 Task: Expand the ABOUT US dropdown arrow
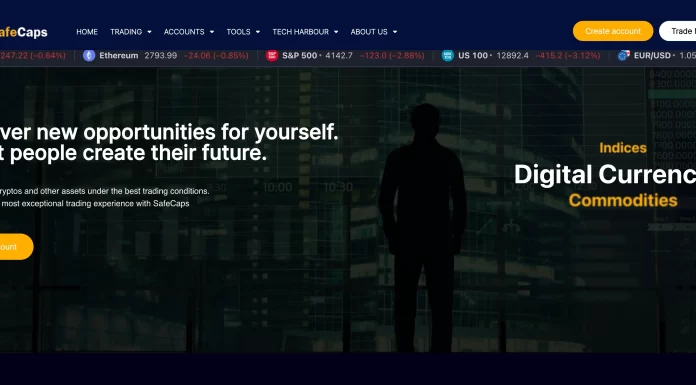point(395,32)
